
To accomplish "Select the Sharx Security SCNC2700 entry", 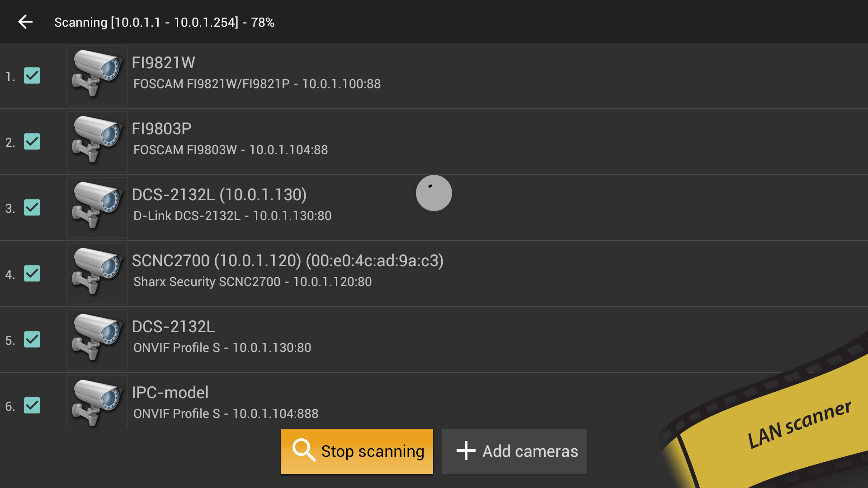I will pyautogui.click(x=252, y=282).
